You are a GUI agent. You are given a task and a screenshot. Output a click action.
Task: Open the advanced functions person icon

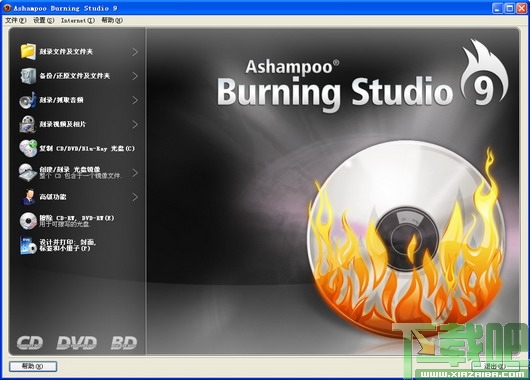(29, 197)
